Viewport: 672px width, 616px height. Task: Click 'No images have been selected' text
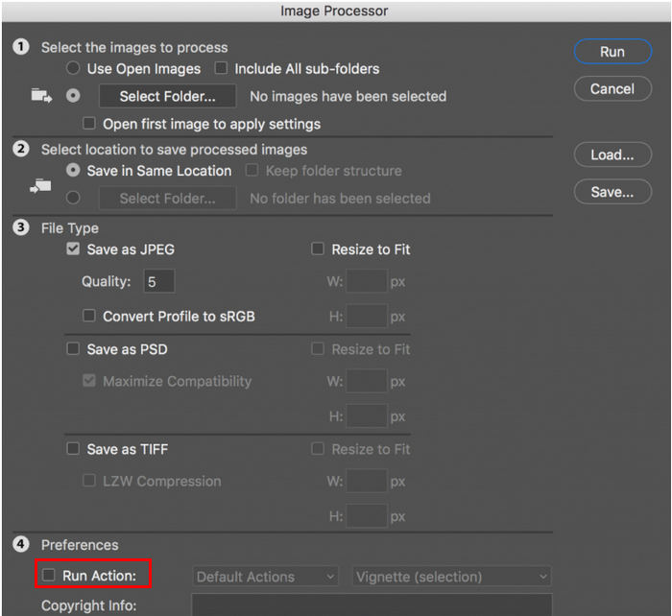coord(348,96)
